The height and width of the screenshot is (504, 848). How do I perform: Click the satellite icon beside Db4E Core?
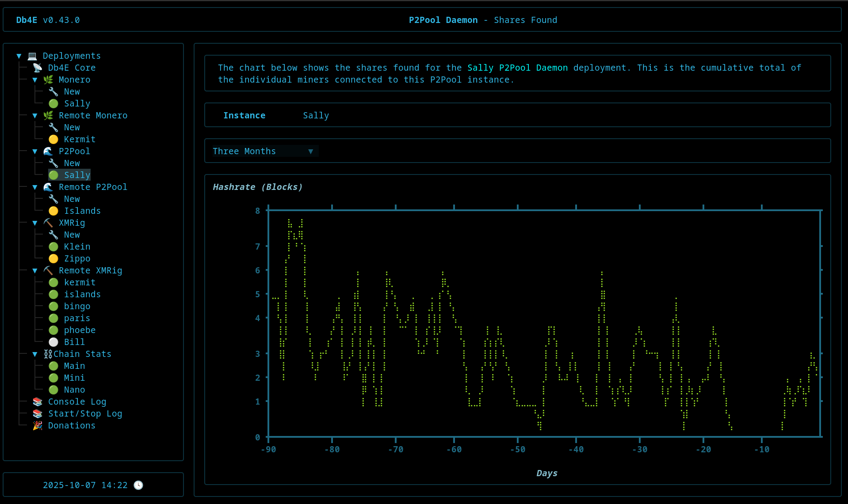click(x=38, y=68)
